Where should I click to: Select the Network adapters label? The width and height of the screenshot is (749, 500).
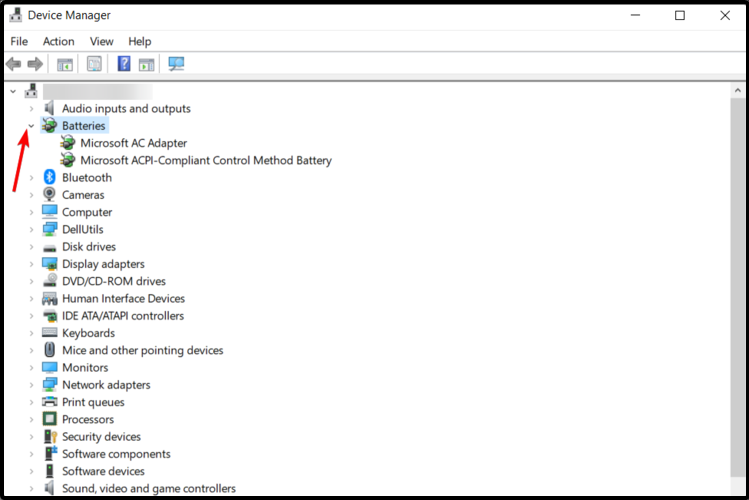(106, 384)
